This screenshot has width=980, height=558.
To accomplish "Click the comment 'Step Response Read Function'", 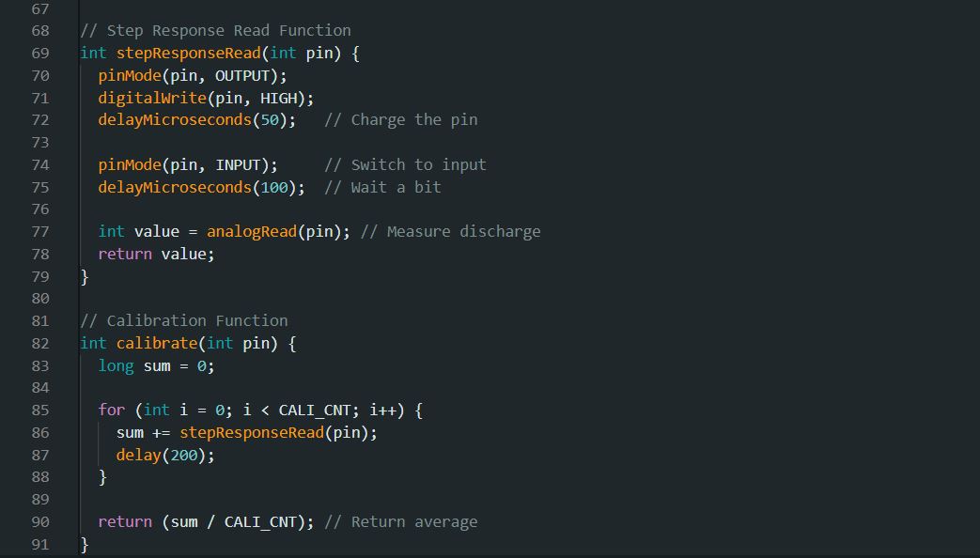I will click(215, 31).
